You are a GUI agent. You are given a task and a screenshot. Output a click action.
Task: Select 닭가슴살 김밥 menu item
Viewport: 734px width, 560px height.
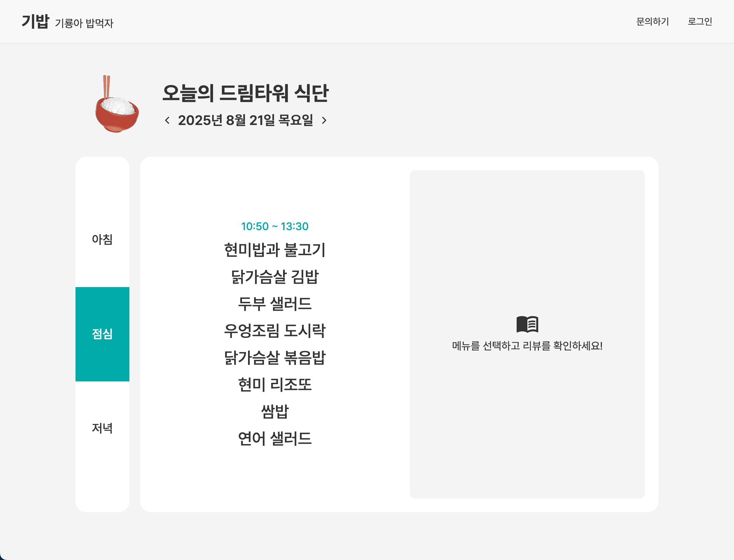[x=275, y=277]
